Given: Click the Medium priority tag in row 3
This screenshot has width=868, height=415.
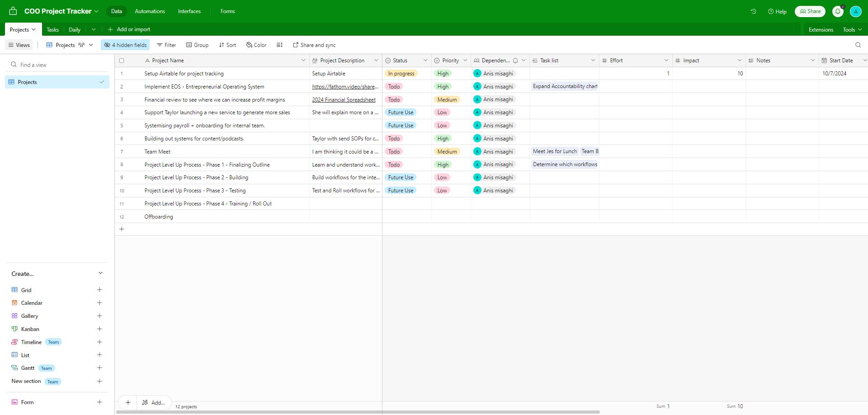Looking at the screenshot, I should [x=447, y=99].
